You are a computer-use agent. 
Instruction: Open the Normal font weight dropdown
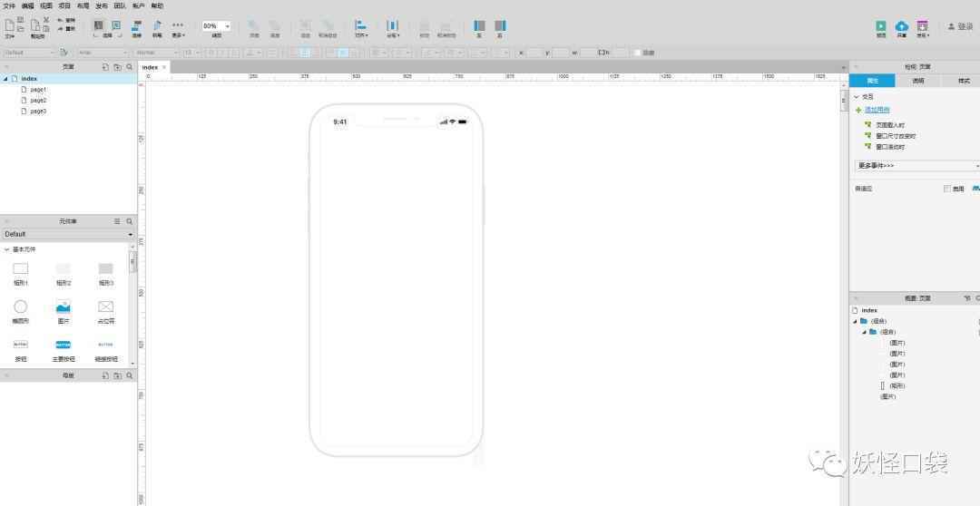coord(157,53)
